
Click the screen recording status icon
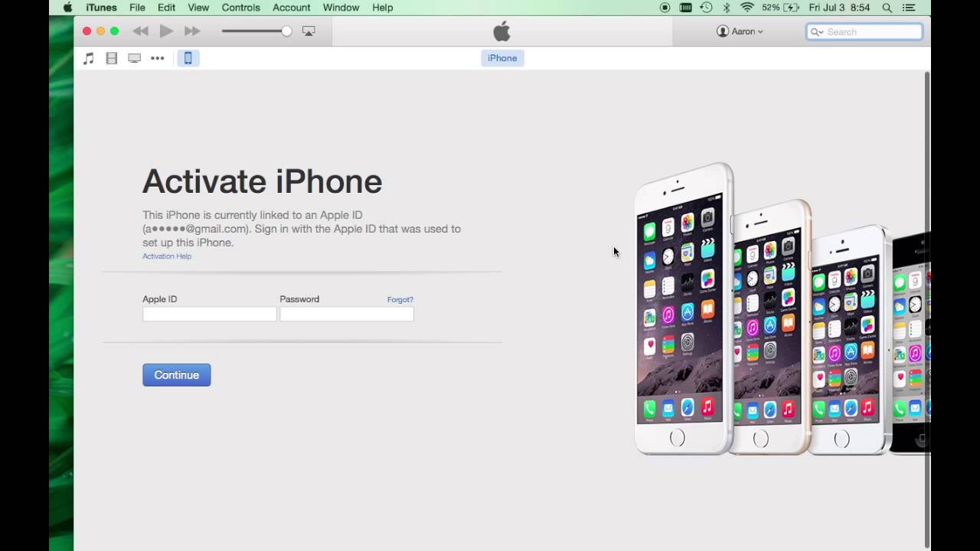pyautogui.click(x=665, y=8)
